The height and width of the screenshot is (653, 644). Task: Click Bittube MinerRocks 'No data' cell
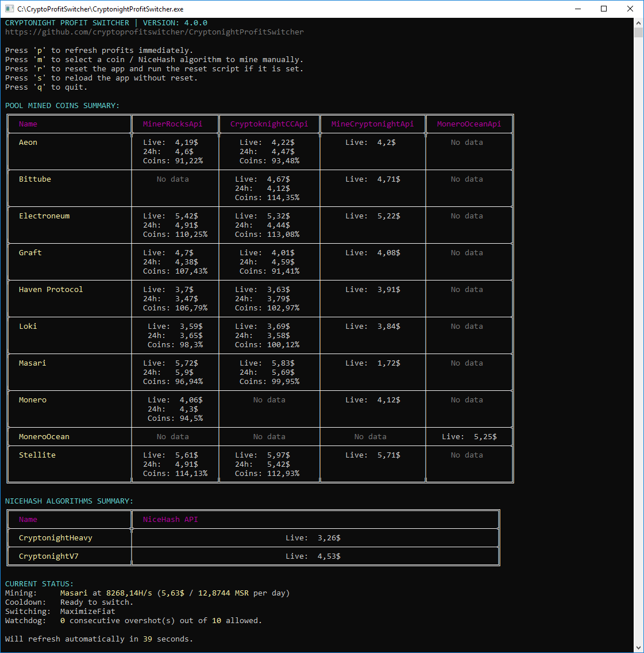click(x=173, y=179)
